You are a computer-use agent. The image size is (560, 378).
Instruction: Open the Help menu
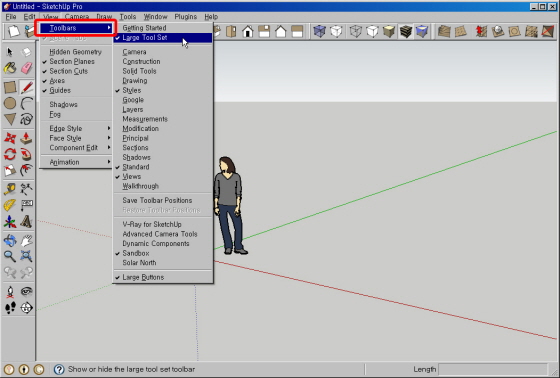(x=211, y=17)
